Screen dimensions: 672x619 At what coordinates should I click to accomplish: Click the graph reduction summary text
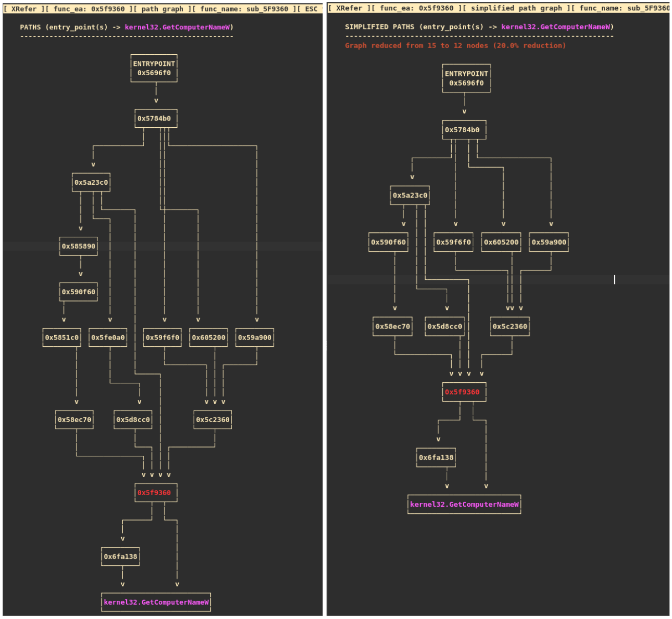click(x=456, y=45)
